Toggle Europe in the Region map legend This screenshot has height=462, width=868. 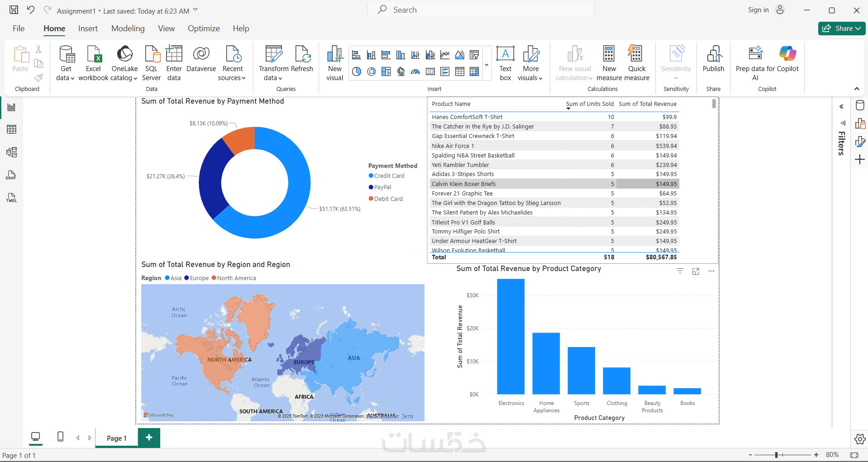[196, 278]
